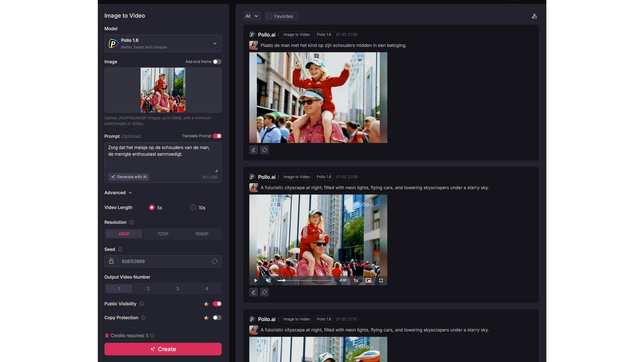The width and height of the screenshot is (644, 362).
Task: Select the 10s video length option
Action: [193, 208]
